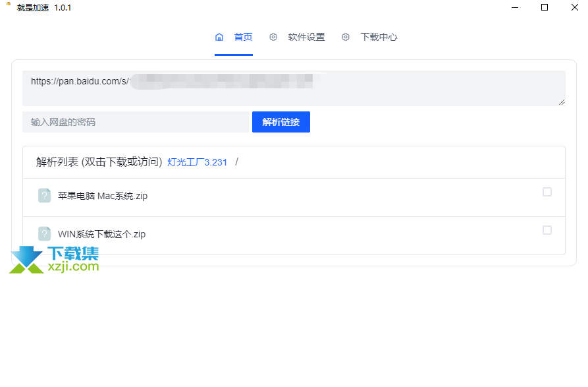
Task: Minimize the 就是加速 window
Action: [x=515, y=7]
